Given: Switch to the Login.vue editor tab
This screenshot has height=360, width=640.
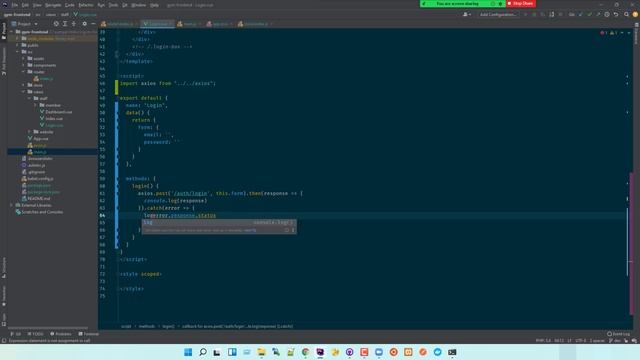Looking at the screenshot, I should click(158, 24).
